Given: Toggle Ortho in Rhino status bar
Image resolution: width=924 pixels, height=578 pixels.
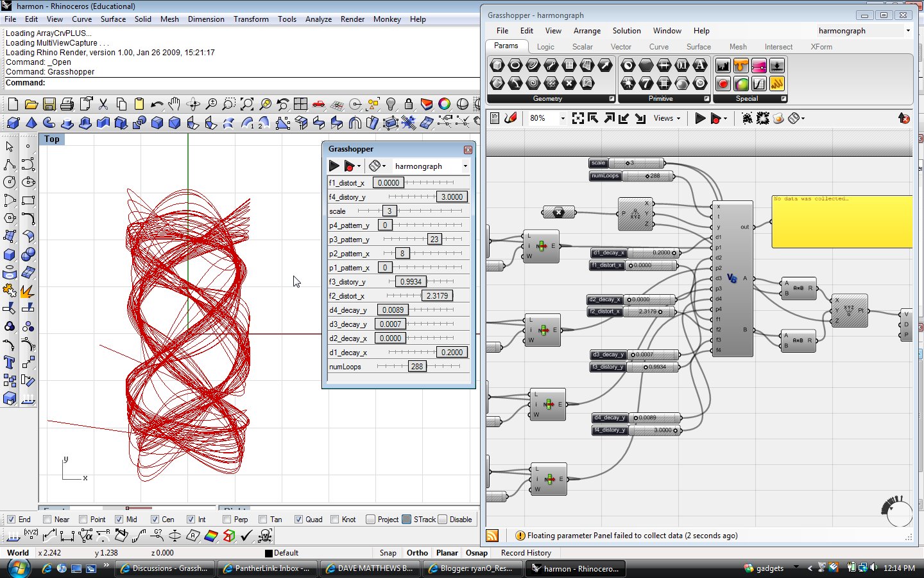Looking at the screenshot, I should (417, 553).
